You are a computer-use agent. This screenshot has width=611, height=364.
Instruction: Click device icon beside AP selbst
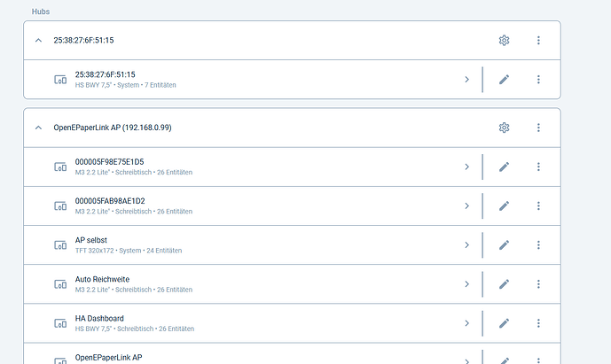[60, 244]
